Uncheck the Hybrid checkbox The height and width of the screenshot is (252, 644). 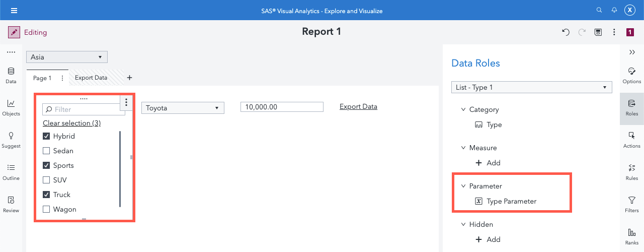coord(47,136)
